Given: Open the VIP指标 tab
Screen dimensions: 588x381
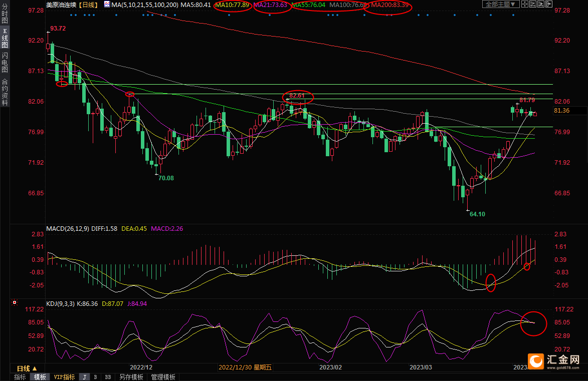Looking at the screenshot, I should pyautogui.click(x=65, y=377).
